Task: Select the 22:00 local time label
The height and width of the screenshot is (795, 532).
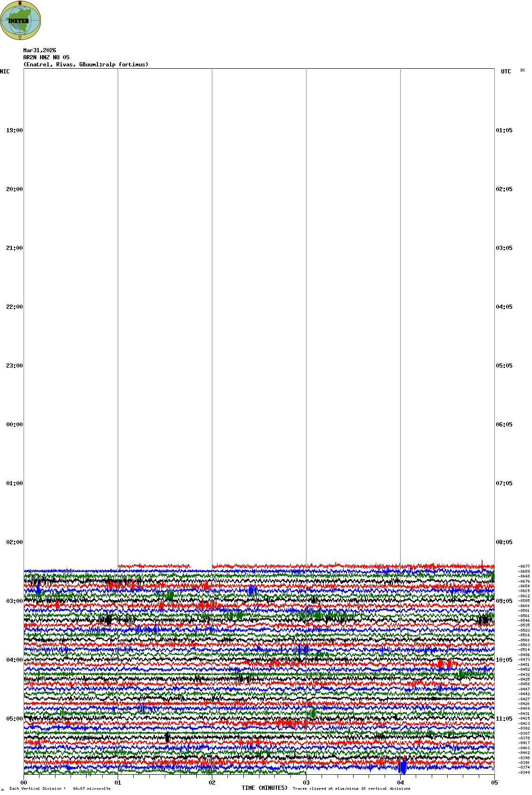Action: point(14,307)
